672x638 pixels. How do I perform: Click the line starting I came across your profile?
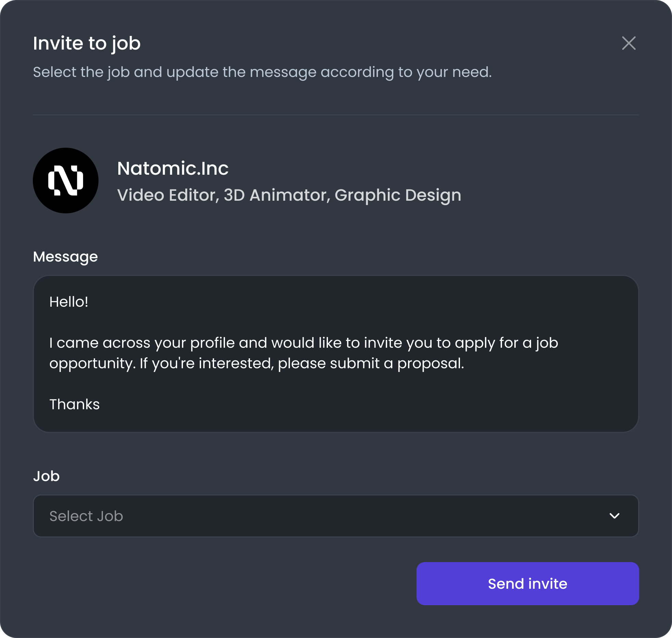[x=304, y=343]
